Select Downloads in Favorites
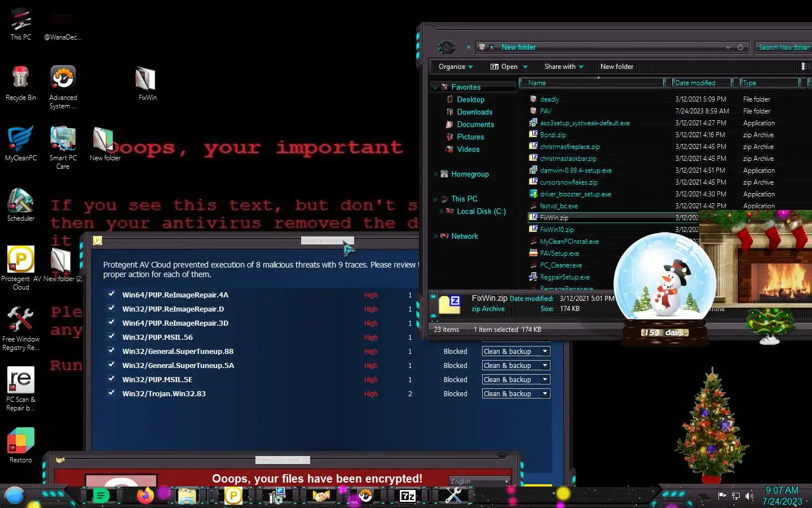812x508 pixels. tap(474, 112)
